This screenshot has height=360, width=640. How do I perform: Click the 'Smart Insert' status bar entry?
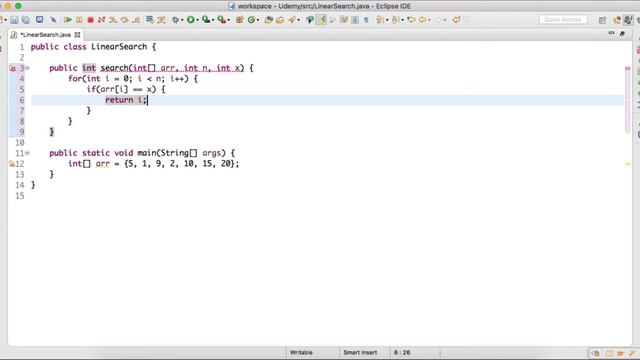click(360, 352)
